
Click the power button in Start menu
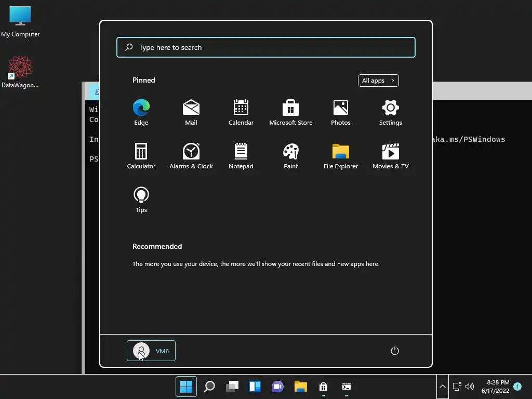click(395, 351)
